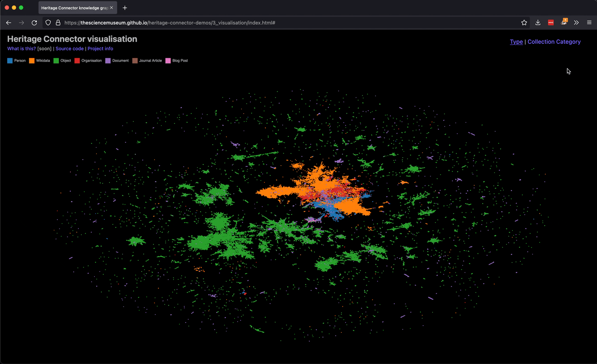Reload the page with the refresh icon
This screenshot has width=597, height=364.
point(34,23)
